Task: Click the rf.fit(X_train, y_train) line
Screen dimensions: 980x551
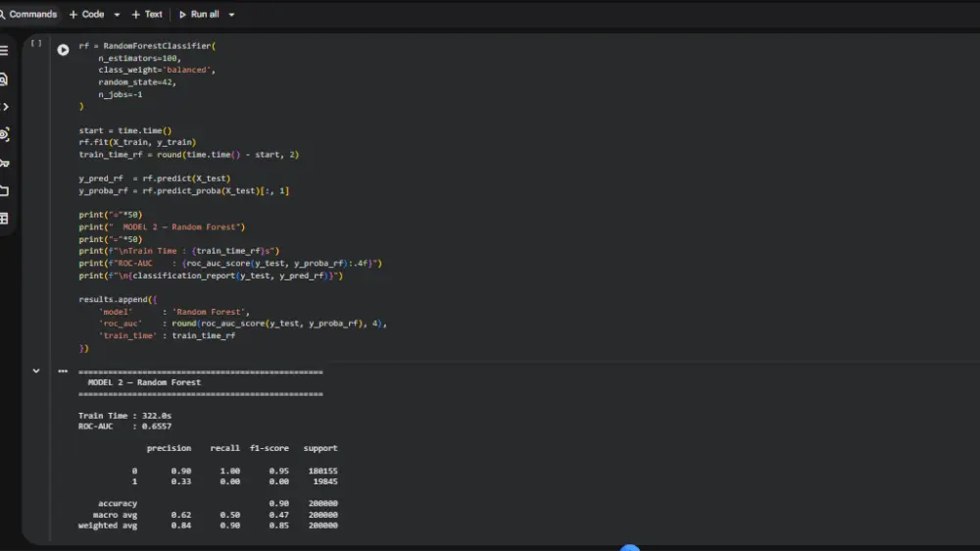Action: click(137, 142)
